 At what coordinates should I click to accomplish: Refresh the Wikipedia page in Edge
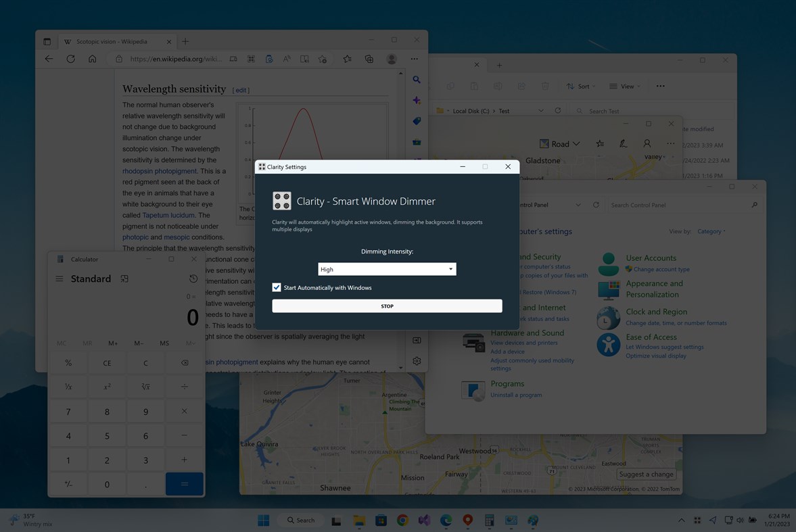(70, 59)
